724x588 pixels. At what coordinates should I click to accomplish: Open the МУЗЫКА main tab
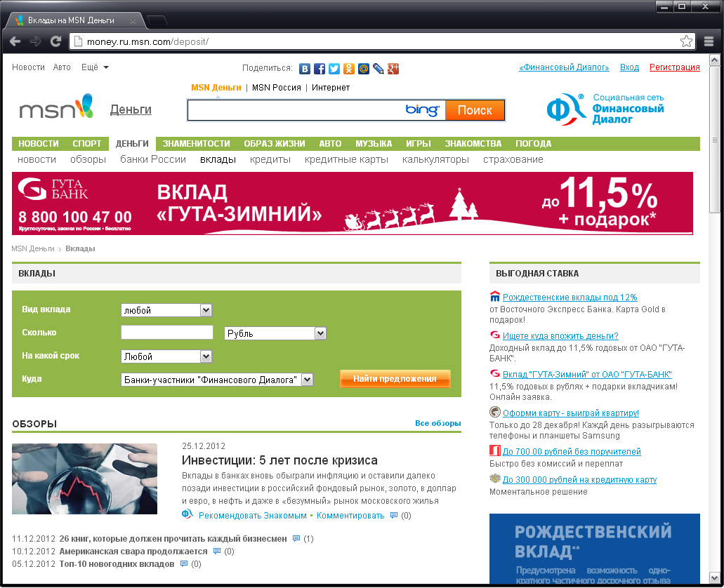374,144
